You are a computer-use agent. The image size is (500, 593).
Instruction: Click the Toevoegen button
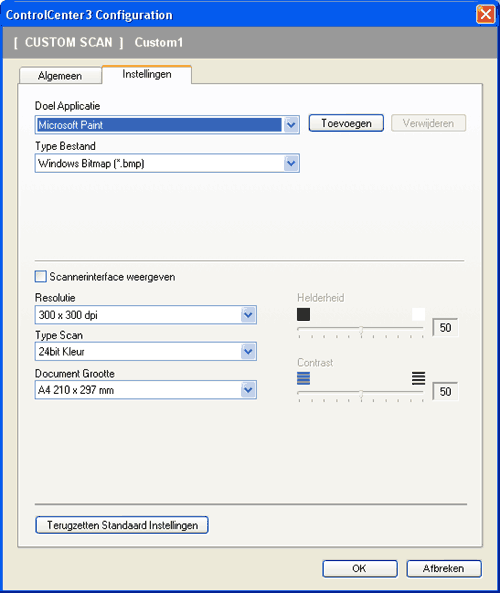[346, 123]
